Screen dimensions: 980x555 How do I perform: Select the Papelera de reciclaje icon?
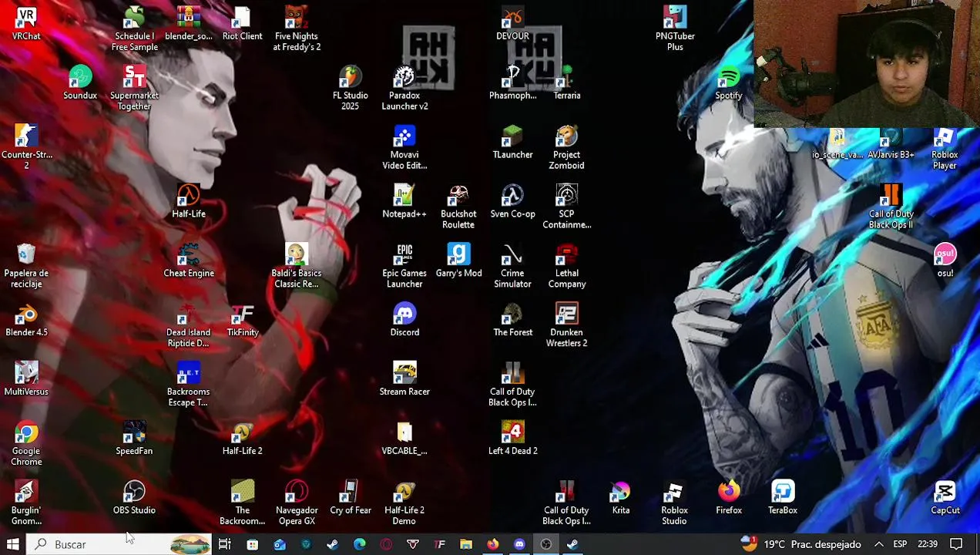(x=26, y=267)
